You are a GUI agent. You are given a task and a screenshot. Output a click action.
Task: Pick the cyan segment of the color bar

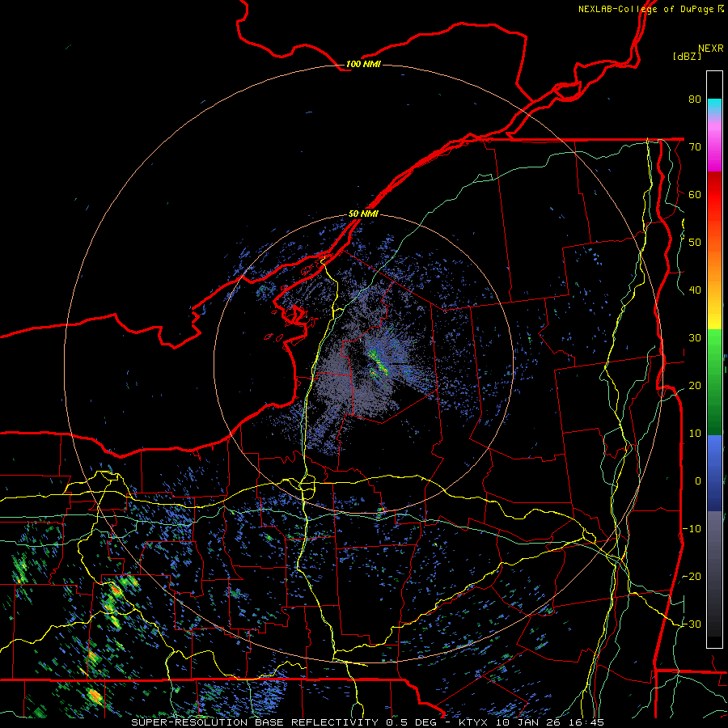coord(714,107)
